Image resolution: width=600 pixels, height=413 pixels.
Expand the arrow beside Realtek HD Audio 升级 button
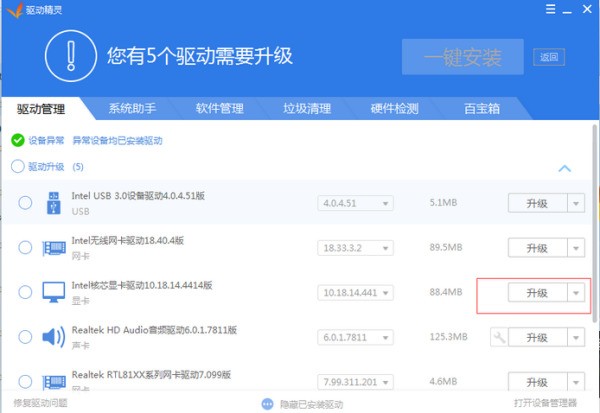576,337
